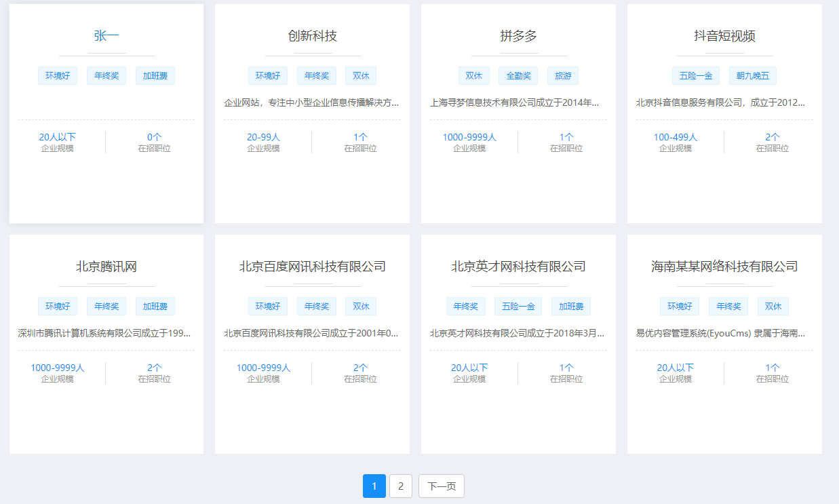Click the 环境好 tag under 北京腾讯网
The width and height of the screenshot is (839, 504).
click(x=58, y=307)
